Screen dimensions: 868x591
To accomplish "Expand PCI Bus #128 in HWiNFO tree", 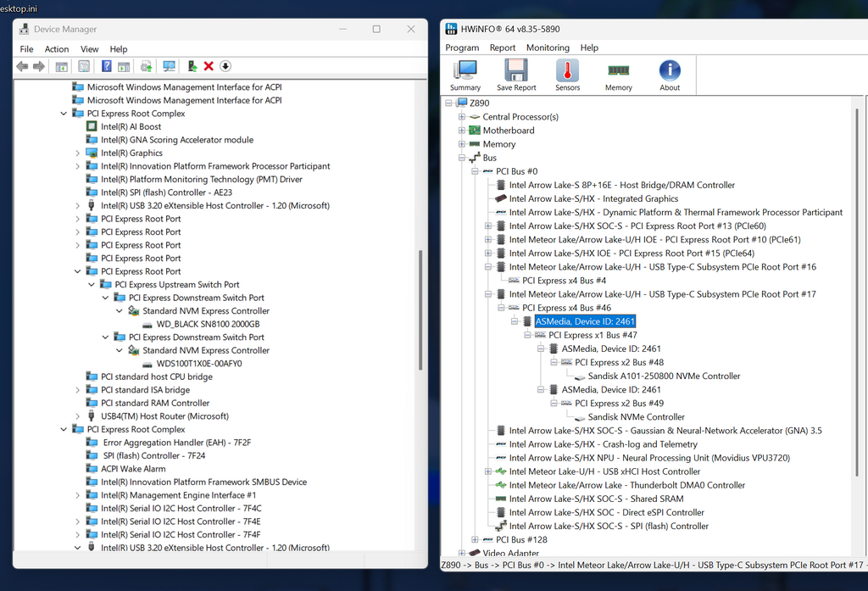I will pyautogui.click(x=476, y=539).
